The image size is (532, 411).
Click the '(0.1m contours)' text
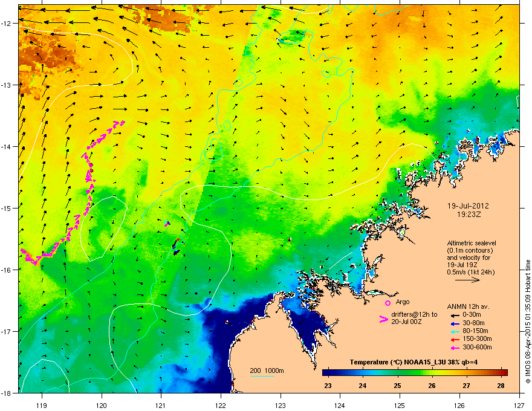(x=470, y=251)
